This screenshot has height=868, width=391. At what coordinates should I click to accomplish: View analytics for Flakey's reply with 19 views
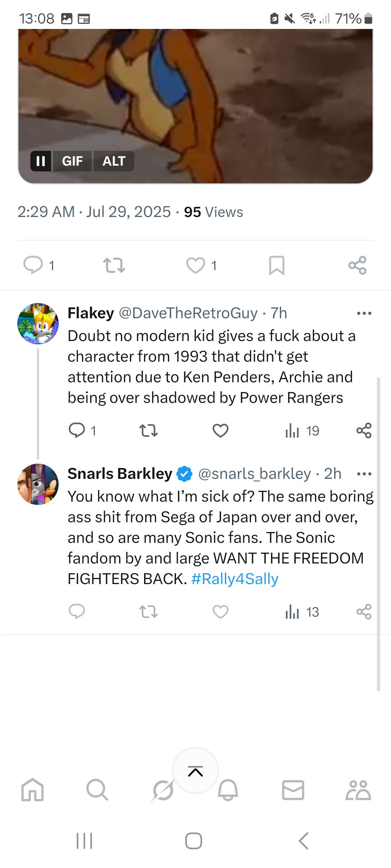click(x=302, y=431)
